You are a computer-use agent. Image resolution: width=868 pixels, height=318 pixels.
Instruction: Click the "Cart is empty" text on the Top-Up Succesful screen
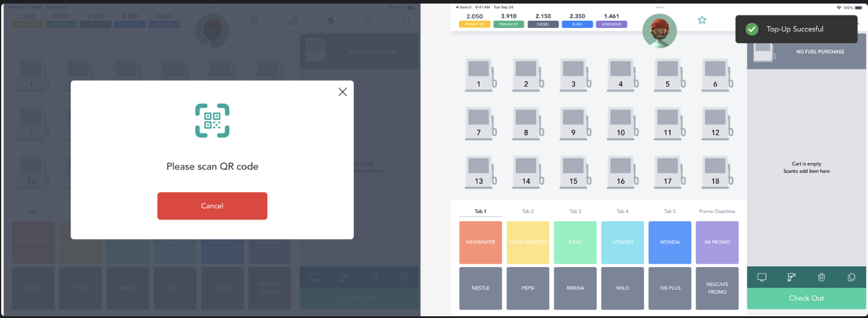pyautogui.click(x=806, y=164)
